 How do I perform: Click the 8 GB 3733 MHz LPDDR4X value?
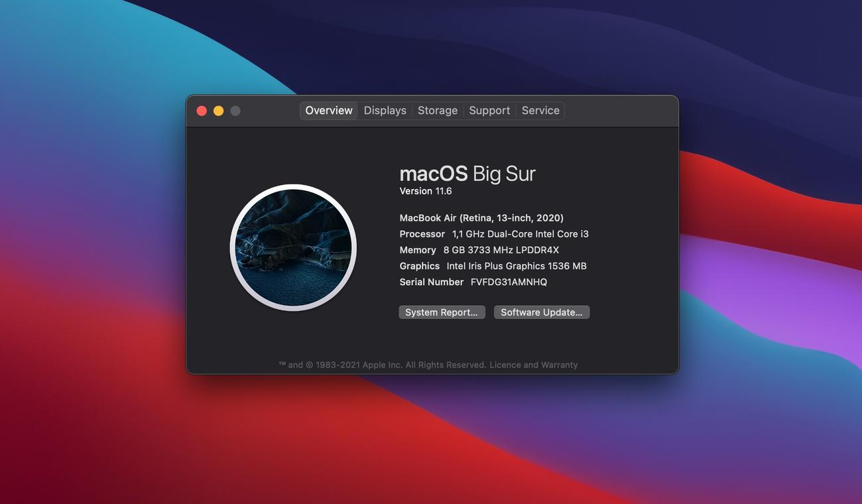click(501, 250)
